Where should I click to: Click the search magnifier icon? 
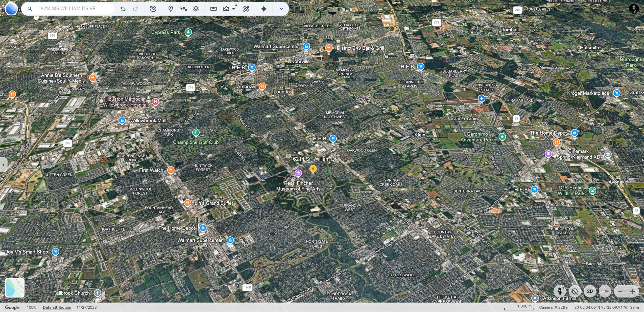[x=30, y=9]
